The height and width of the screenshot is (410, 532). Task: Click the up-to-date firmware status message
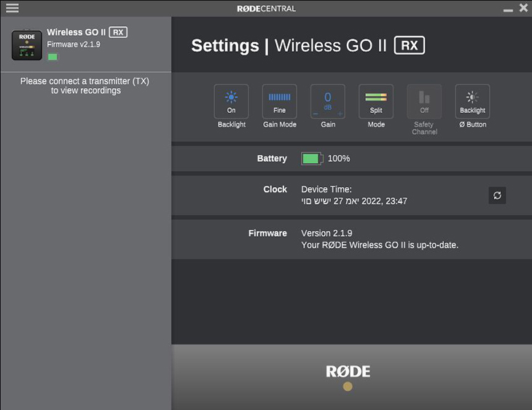380,245
